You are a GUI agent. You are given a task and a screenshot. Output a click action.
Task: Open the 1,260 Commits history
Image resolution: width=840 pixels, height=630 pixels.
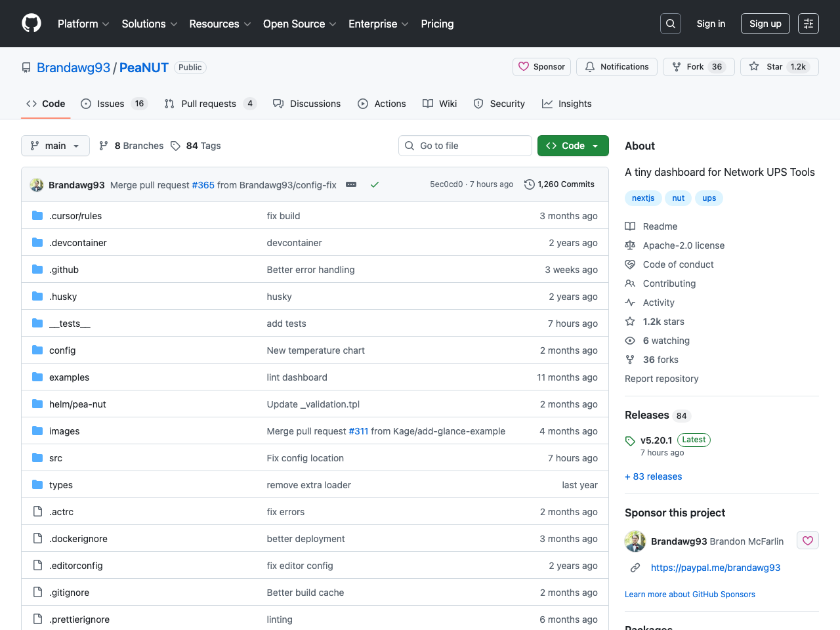(x=559, y=184)
